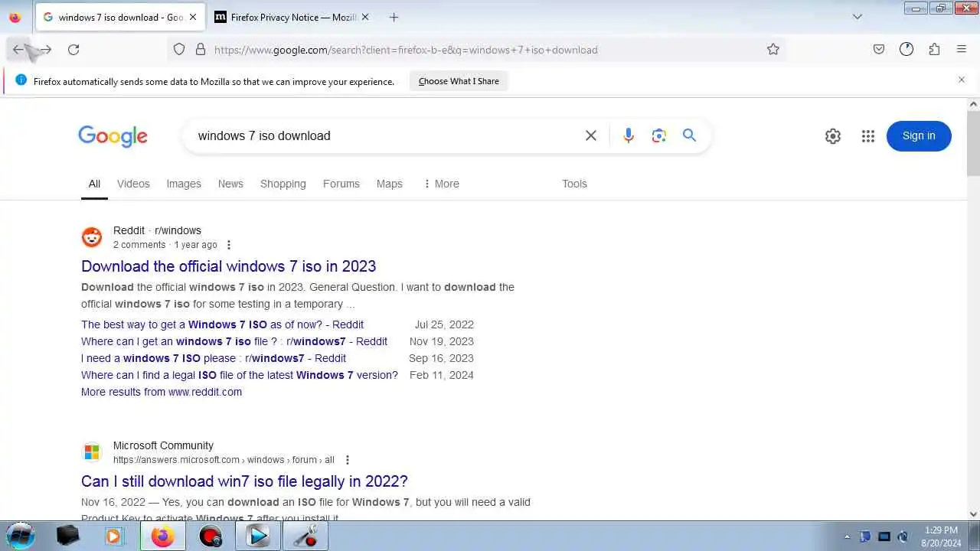Switch to Images results

(x=184, y=184)
